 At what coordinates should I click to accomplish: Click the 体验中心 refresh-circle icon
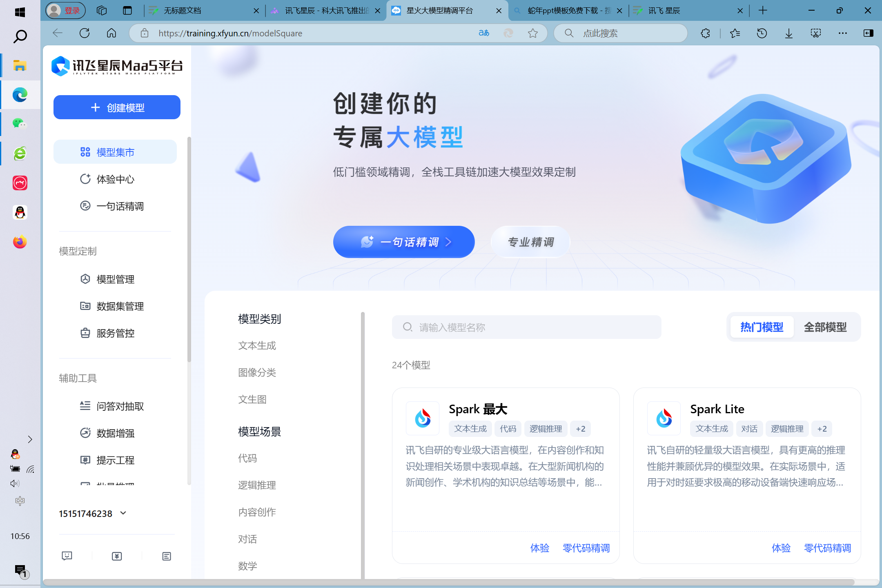[85, 179]
